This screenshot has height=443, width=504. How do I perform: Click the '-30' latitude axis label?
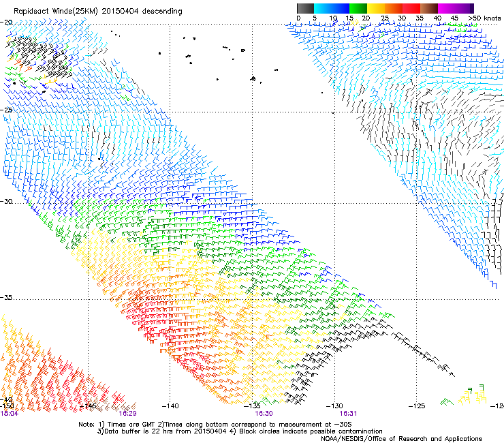(x=6, y=201)
